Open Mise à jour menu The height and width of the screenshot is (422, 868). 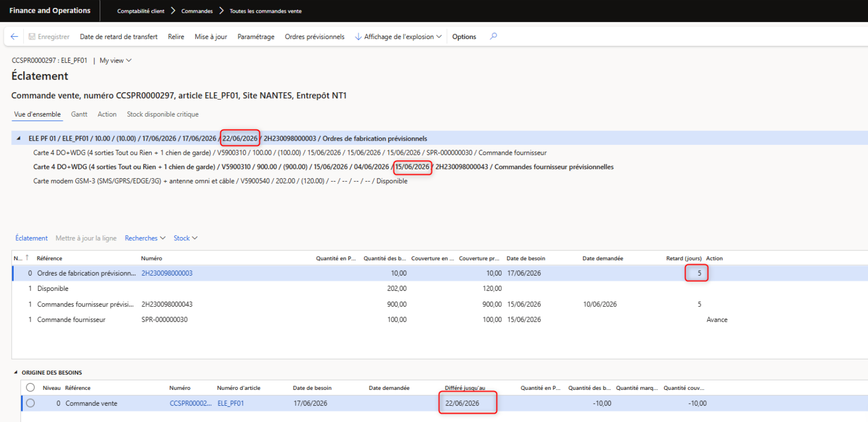pyautogui.click(x=211, y=37)
